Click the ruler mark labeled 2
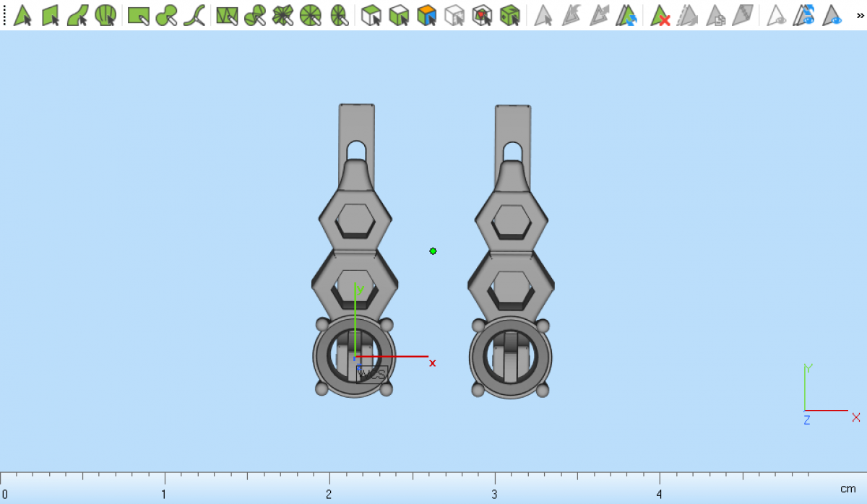867x504 pixels. [x=329, y=495]
